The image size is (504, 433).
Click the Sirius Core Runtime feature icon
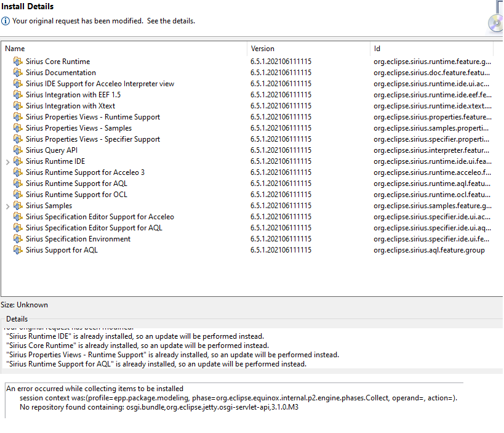click(18, 61)
